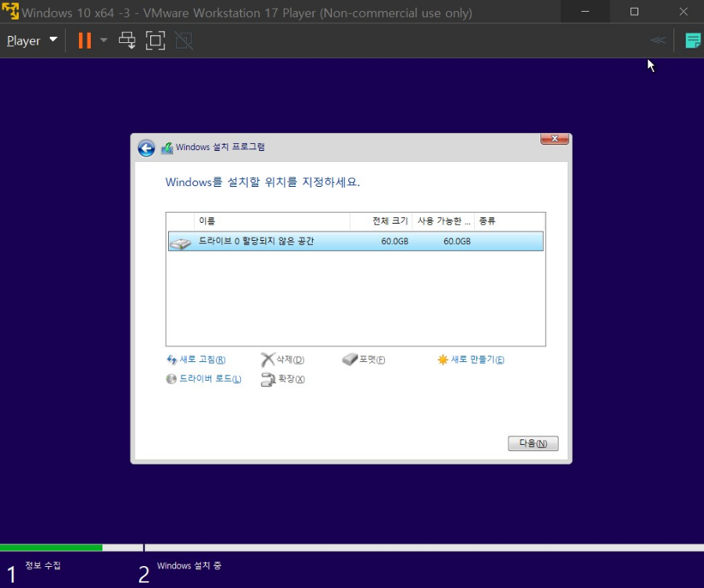Expand the power options dropdown arrow
704x588 pixels.
[x=104, y=41]
